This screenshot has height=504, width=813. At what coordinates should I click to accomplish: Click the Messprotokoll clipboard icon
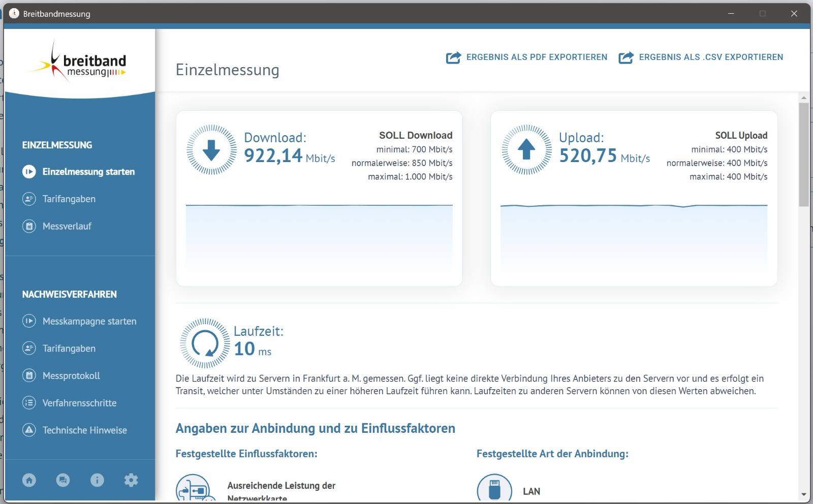[29, 376]
